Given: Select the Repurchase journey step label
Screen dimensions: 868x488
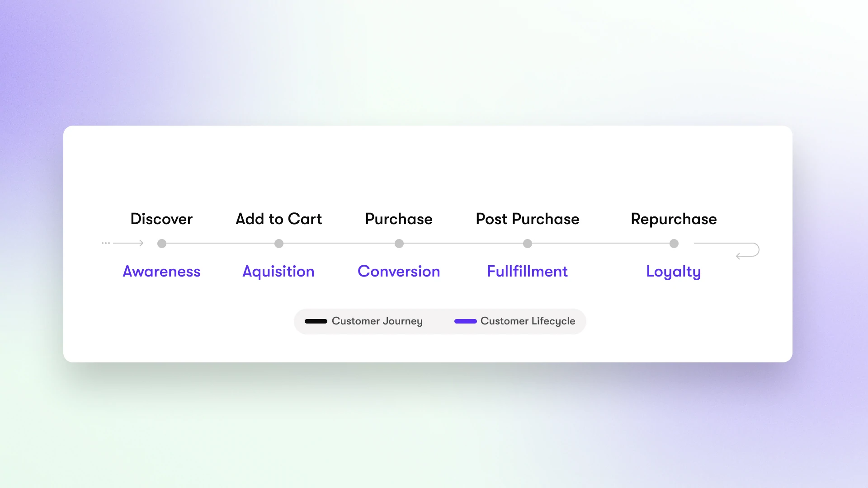Looking at the screenshot, I should click(x=674, y=219).
